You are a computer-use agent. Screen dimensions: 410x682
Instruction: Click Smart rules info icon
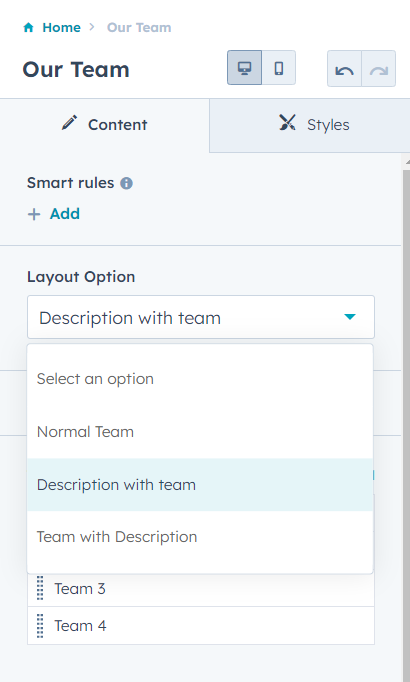tap(127, 183)
